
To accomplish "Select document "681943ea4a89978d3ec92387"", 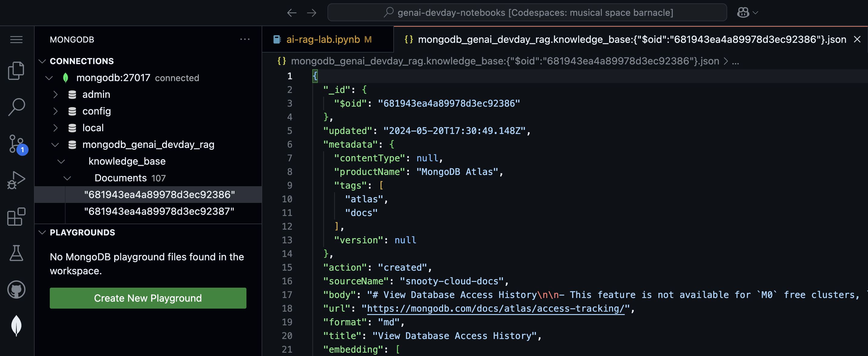I will [x=148, y=211].
